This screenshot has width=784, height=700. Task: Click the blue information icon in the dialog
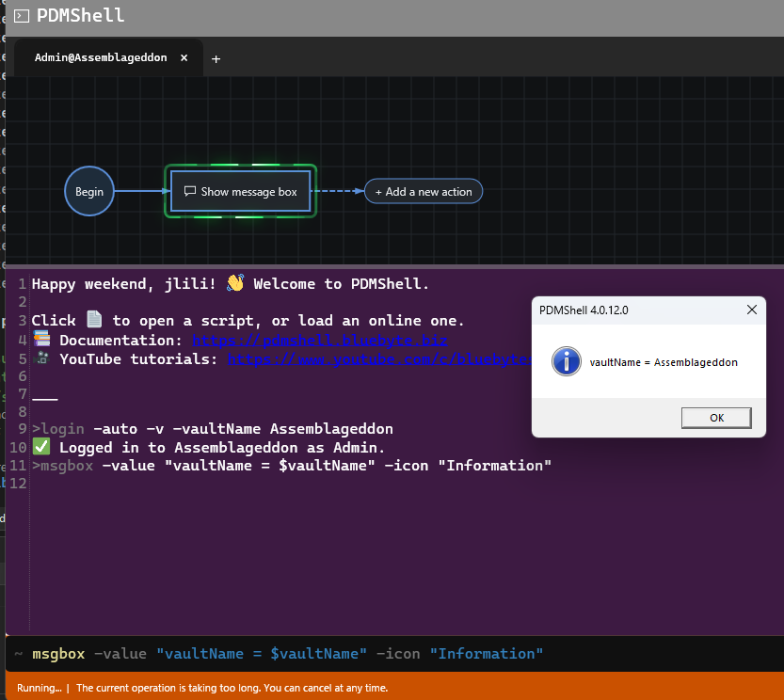click(x=567, y=361)
